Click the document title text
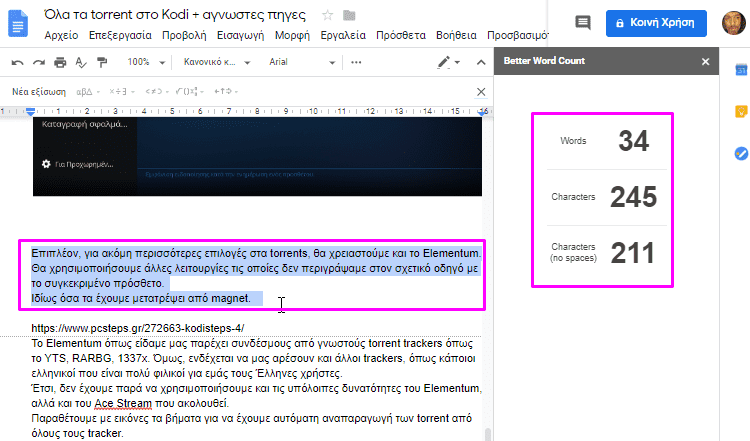The height and width of the screenshot is (441, 750). tap(175, 15)
